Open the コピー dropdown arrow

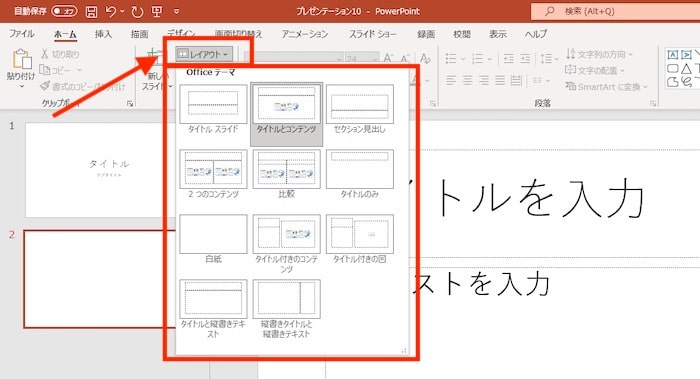pos(79,70)
